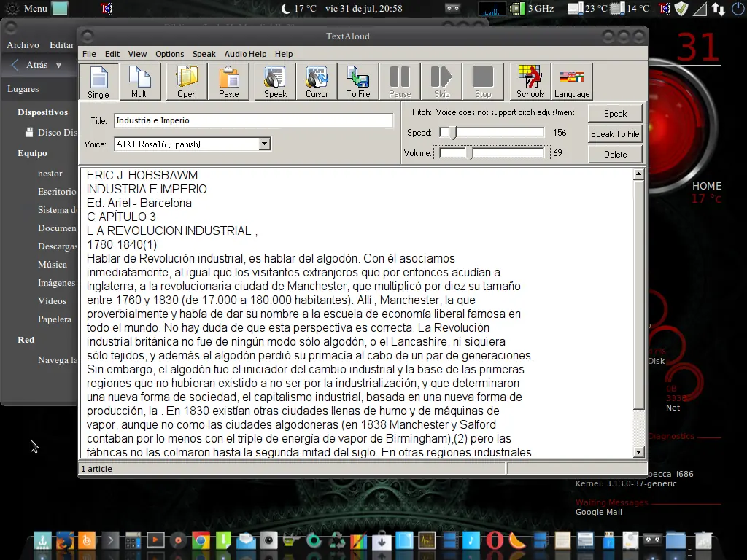Viewport: 747px width, 560px height.
Task: Click Google Mail in desktop widget
Action: (x=598, y=512)
